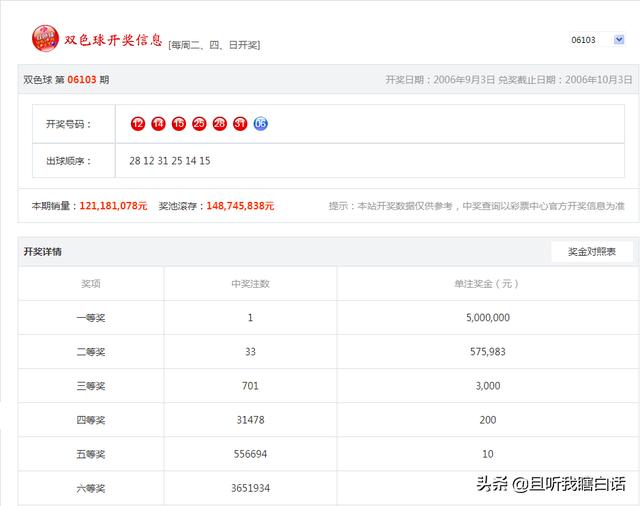Click the red lottery logo icon
The image size is (640, 506).
point(45,38)
